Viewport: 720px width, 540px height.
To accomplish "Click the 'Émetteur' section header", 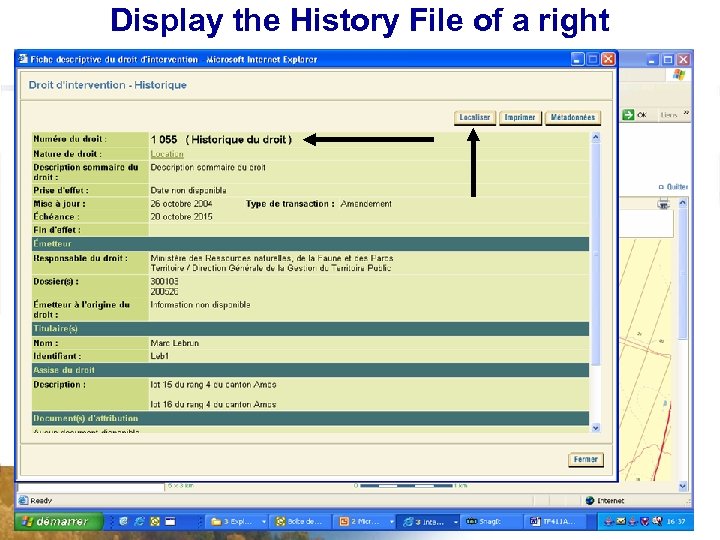I will coord(310,244).
